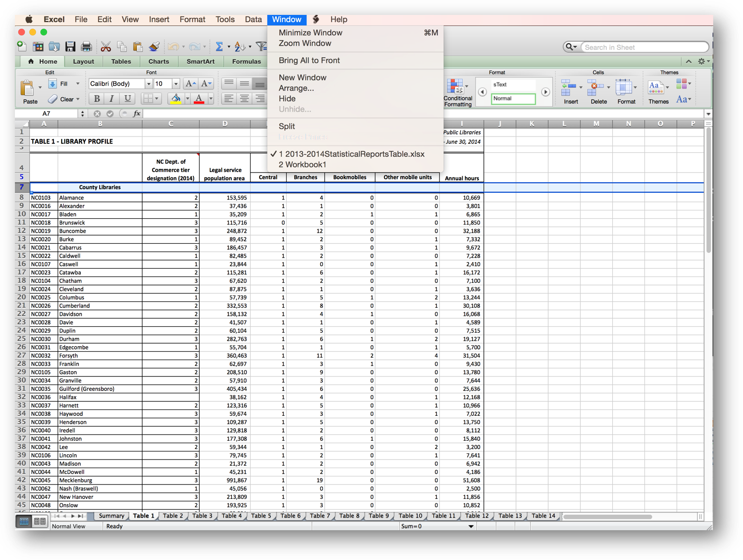Toggle Bold formatting
Viewport: 743px width, 560px height.
coord(97,99)
